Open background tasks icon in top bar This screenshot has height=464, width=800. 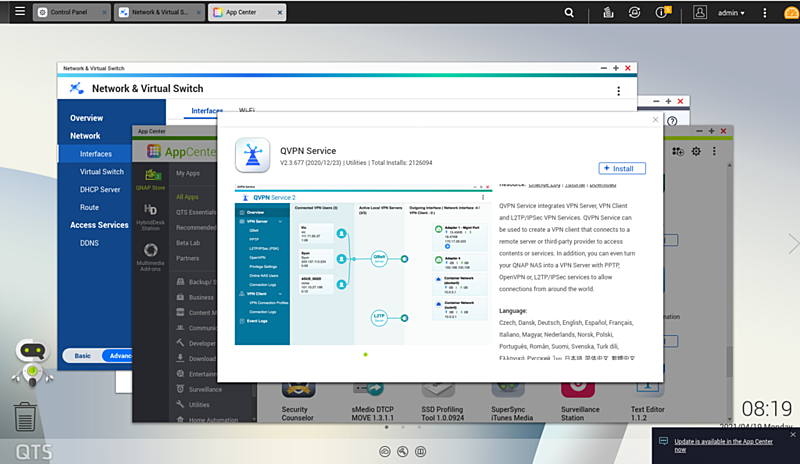point(608,13)
